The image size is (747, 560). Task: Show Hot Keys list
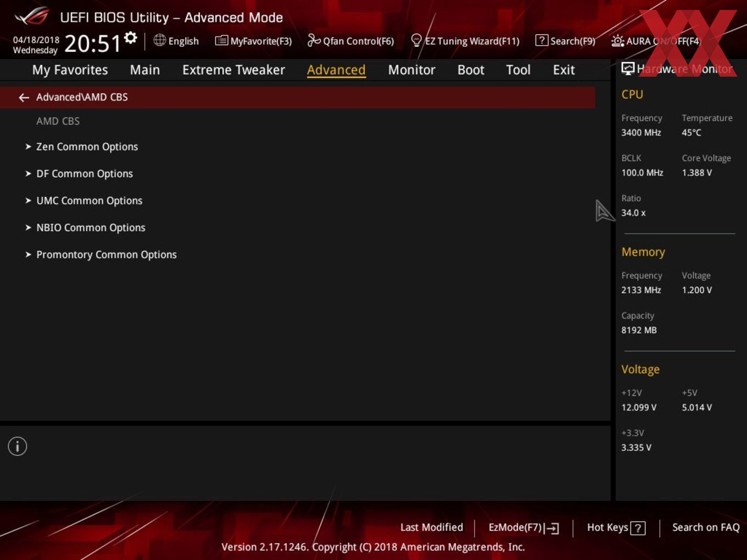tap(607, 528)
